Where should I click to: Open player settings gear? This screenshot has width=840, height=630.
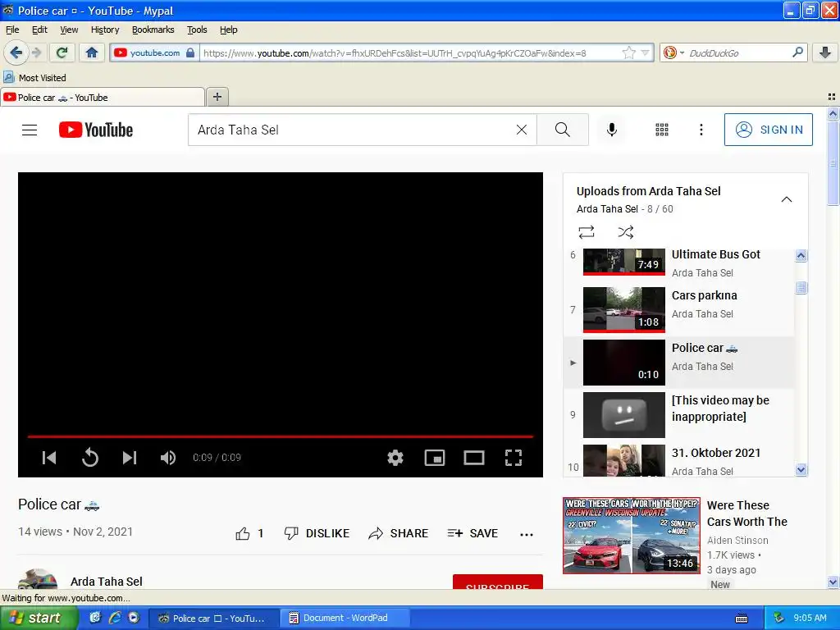(x=395, y=458)
